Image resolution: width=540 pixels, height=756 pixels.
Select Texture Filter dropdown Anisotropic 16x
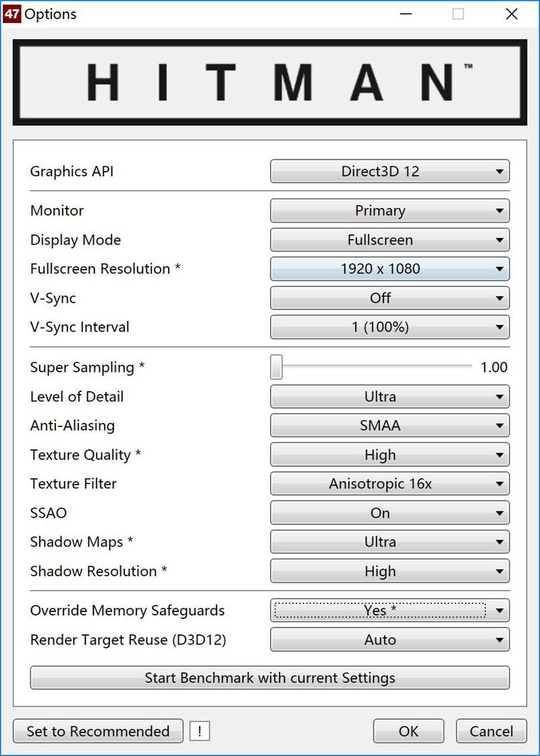tap(389, 484)
